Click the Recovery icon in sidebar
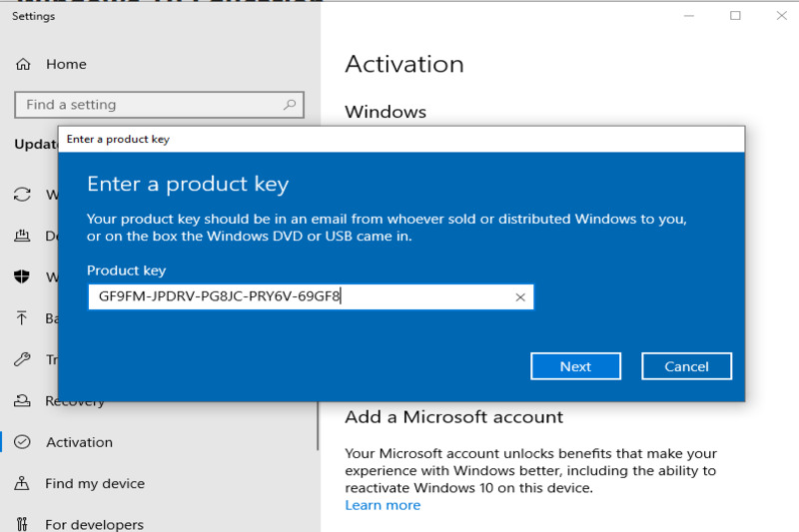Screen dimensions: 799x532 [x=23, y=401]
